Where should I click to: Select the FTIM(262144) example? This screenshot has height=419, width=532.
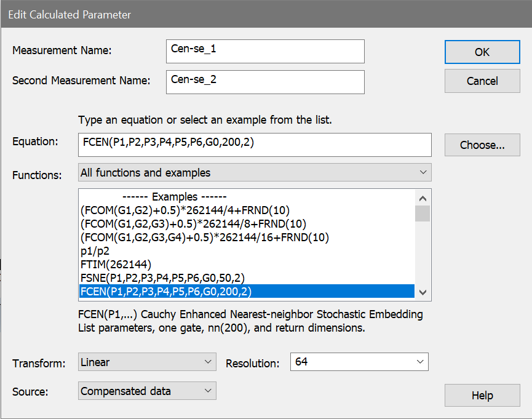(x=117, y=265)
